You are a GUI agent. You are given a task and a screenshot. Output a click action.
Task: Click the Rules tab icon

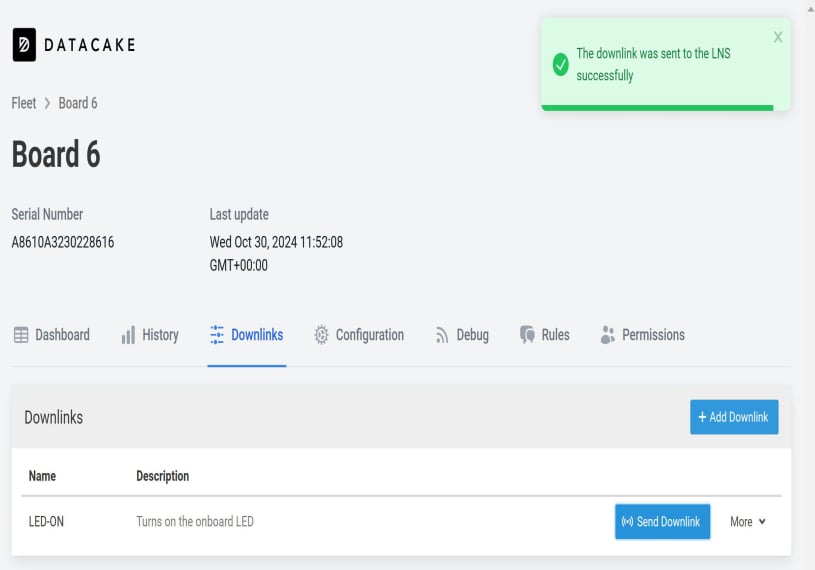pos(527,335)
